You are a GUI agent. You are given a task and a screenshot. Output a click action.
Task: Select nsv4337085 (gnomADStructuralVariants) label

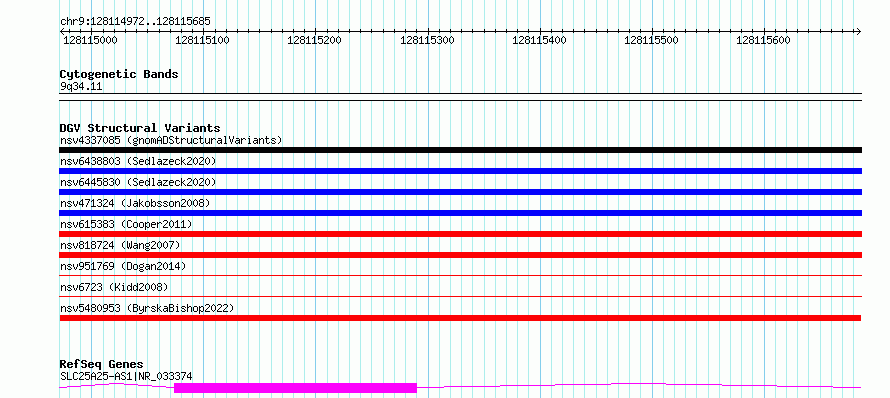click(171, 140)
